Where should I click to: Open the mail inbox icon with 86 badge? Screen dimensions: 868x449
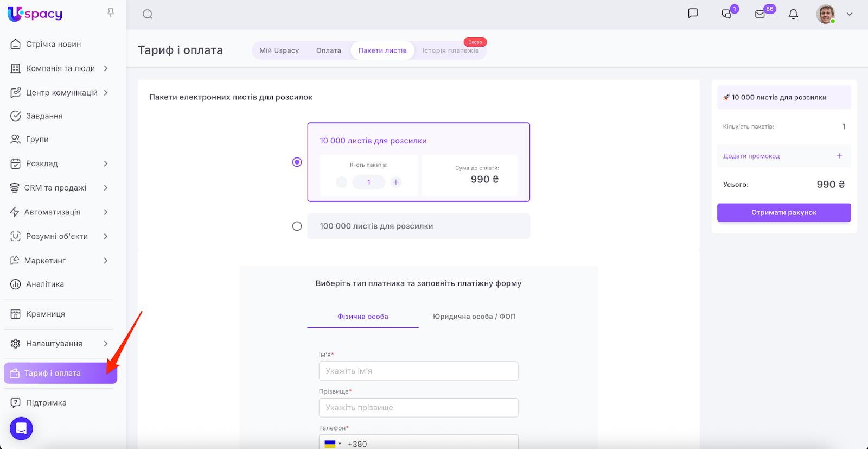[760, 14]
